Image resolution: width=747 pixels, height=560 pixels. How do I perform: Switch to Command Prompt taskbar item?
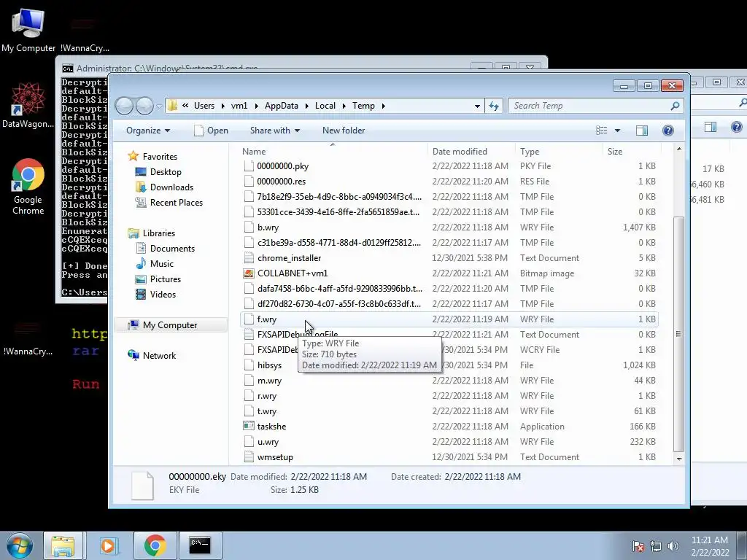pyautogui.click(x=200, y=545)
